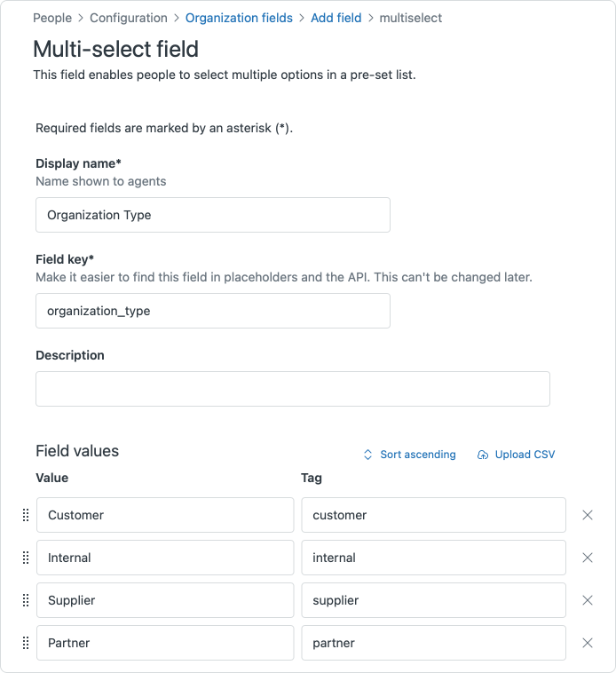Edit the Customer value text field
The width and height of the screenshot is (616, 673).
165,515
